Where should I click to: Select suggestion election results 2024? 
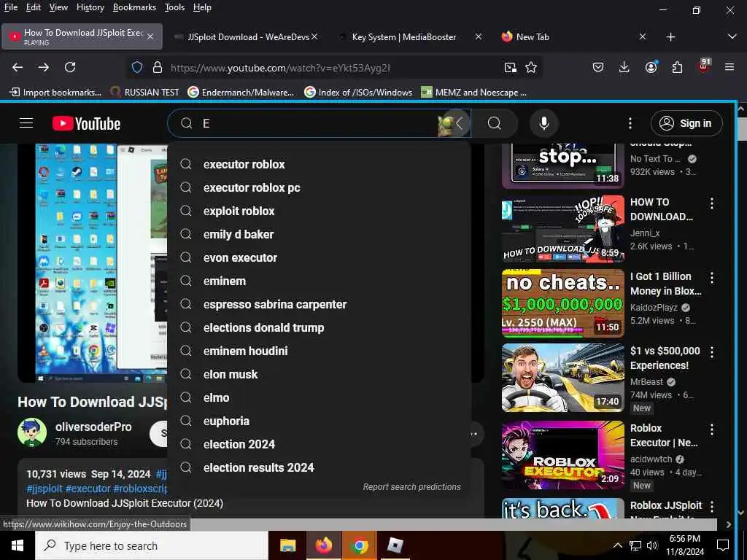(x=320, y=467)
